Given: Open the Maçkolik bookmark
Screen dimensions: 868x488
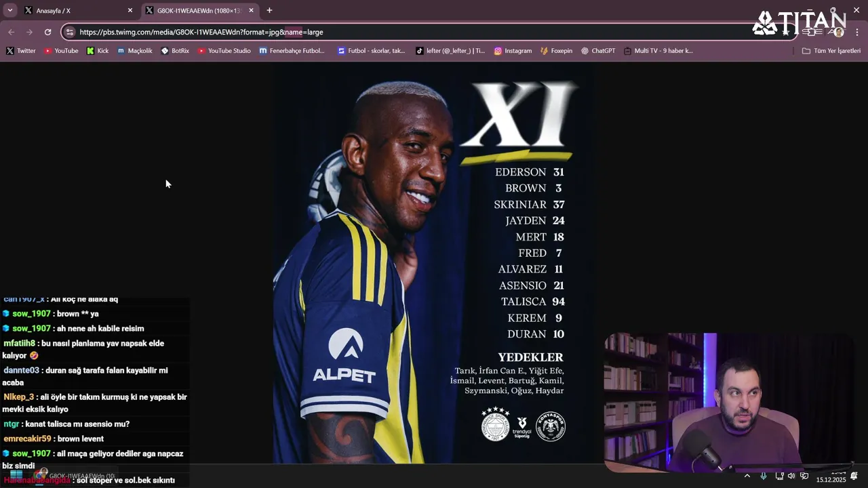Looking at the screenshot, I should pyautogui.click(x=135, y=51).
